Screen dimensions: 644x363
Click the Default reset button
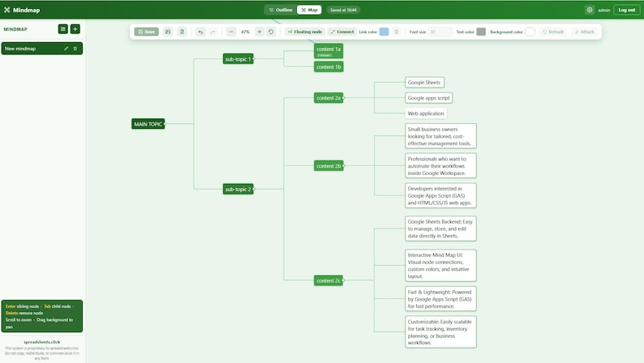pos(553,32)
